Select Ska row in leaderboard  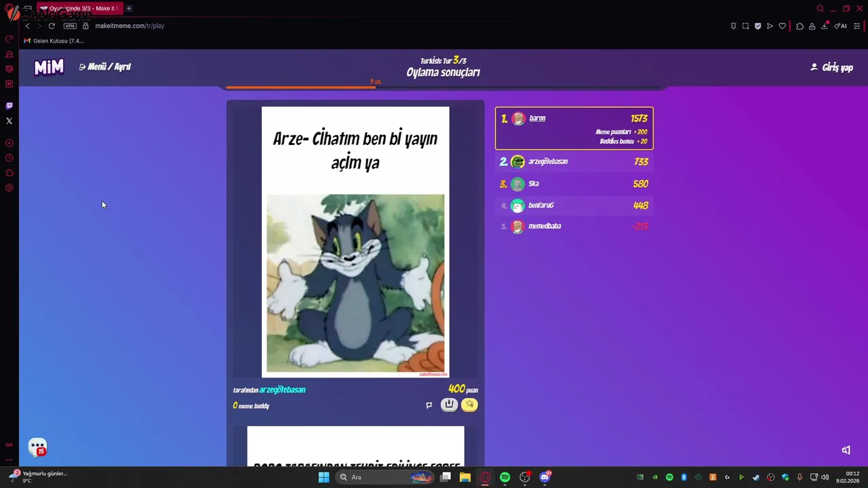click(574, 184)
